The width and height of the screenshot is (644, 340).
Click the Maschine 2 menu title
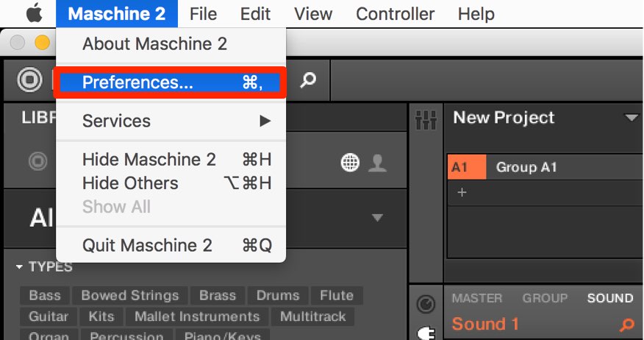pyautogui.click(x=117, y=13)
